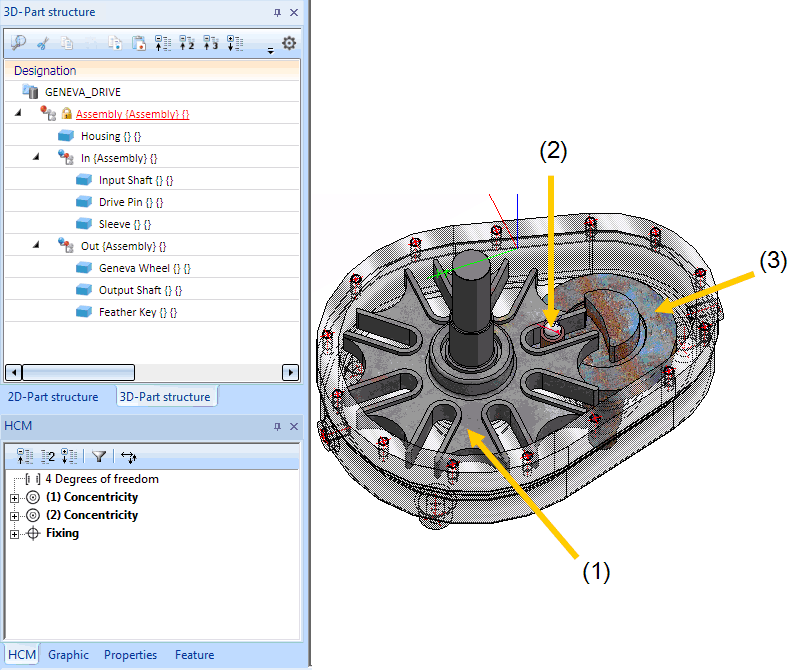Screen dimensions: 787x670
Task: Click the Designation column header
Action: pyautogui.click(x=45, y=71)
